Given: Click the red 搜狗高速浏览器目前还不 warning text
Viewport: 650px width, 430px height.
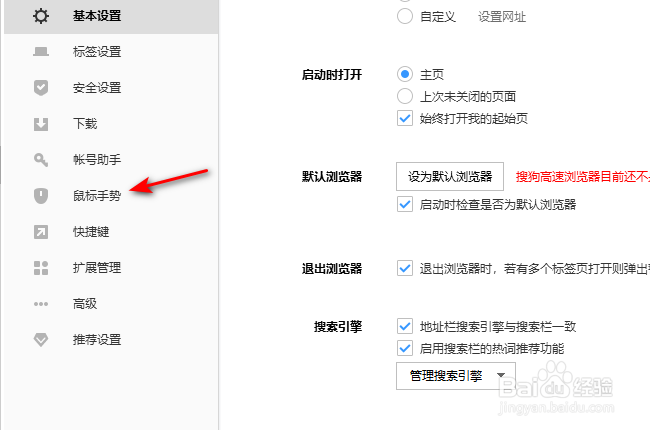Looking at the screenshot, I should (583, 177).
